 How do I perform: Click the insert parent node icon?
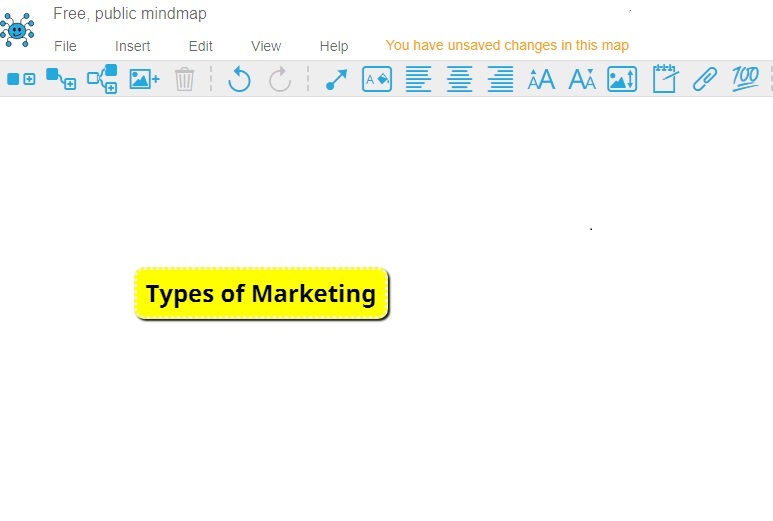tap(102, 79)
